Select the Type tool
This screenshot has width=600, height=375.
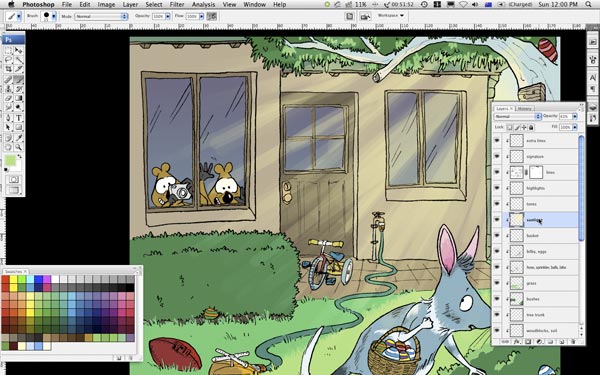(18, 118)
